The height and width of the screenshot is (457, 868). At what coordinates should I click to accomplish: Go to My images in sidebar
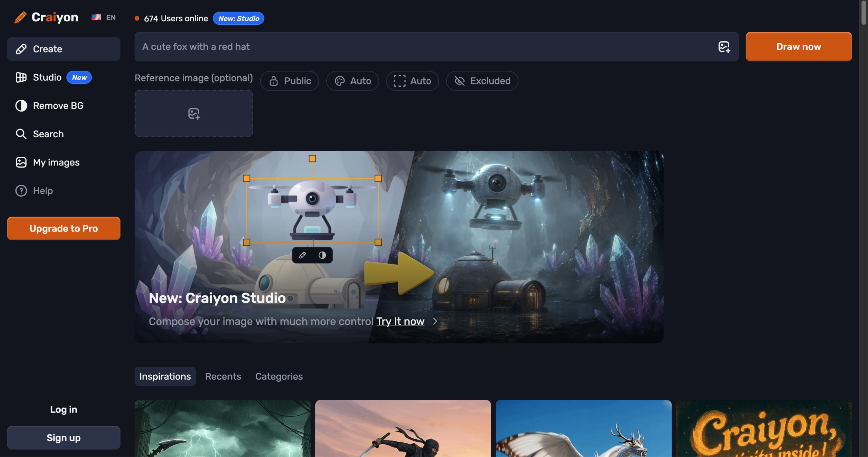click(x=64, y=162)
